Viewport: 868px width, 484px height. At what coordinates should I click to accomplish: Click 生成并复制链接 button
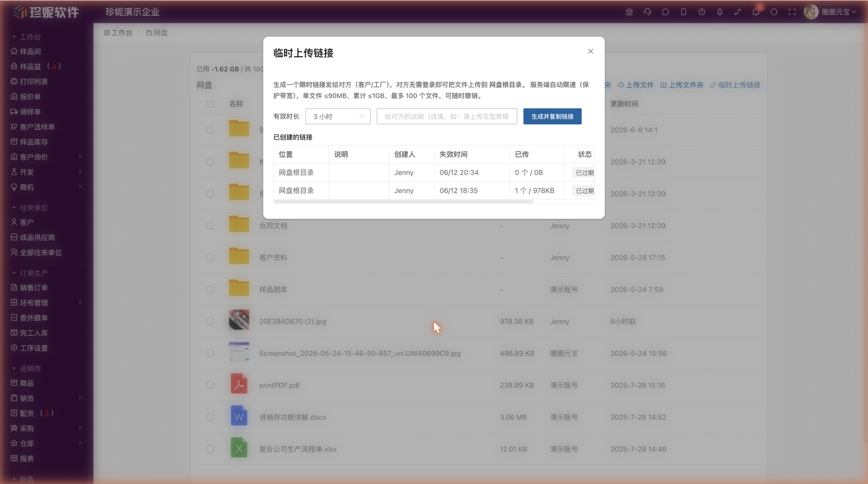(x=552, y=116)
